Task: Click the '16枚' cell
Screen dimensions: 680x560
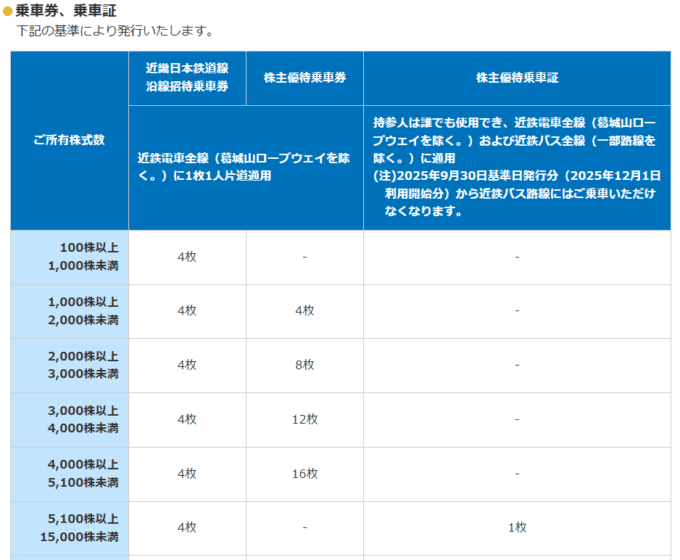Action: [x=305, y=474]
